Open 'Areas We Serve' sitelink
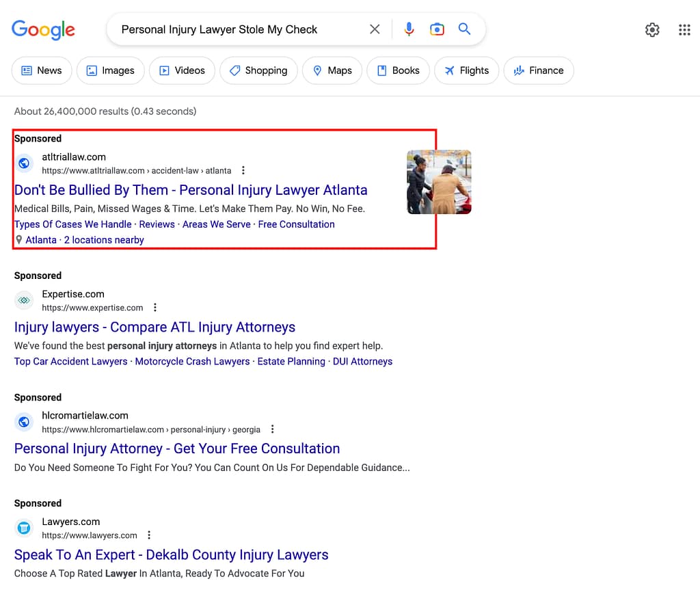The image size is (700, 590). point(217,224)
